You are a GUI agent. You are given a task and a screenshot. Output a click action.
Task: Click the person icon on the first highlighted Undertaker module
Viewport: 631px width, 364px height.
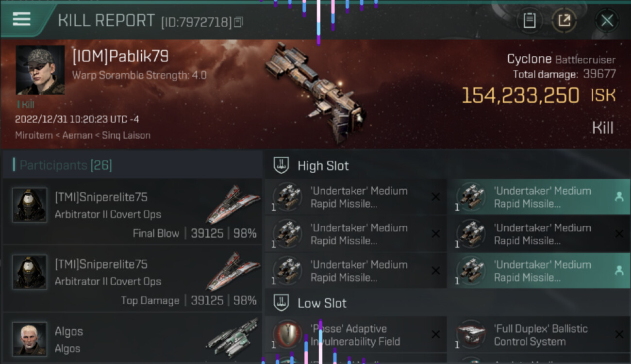pyautogui.click(x=619, y=197)
